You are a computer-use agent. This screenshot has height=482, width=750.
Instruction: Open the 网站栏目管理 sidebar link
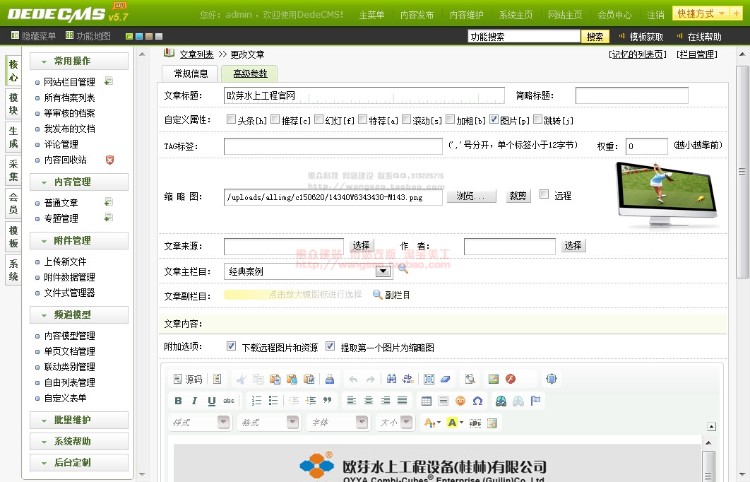click(x=69, y=82)
